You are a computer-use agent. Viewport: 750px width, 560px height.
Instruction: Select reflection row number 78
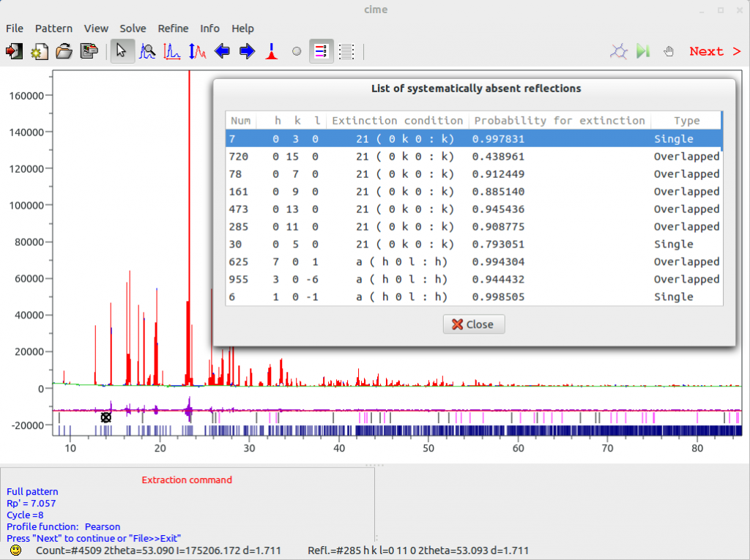click(474, 174)
